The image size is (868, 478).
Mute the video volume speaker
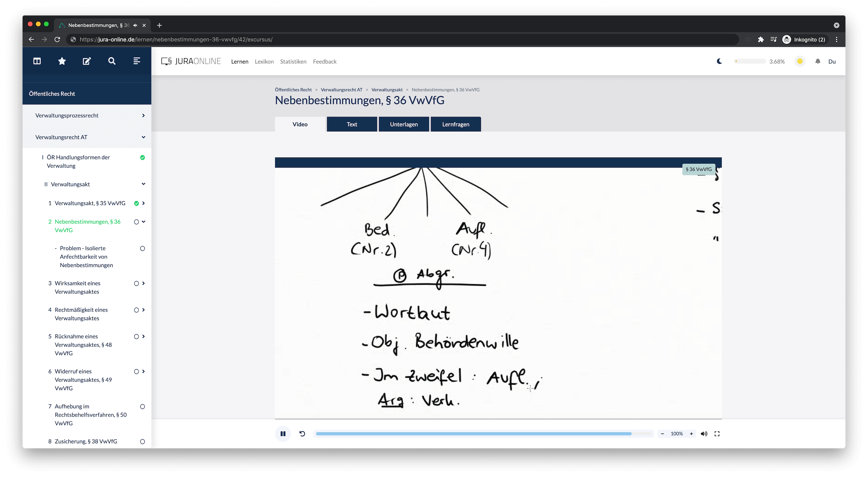tap(704, 434)
